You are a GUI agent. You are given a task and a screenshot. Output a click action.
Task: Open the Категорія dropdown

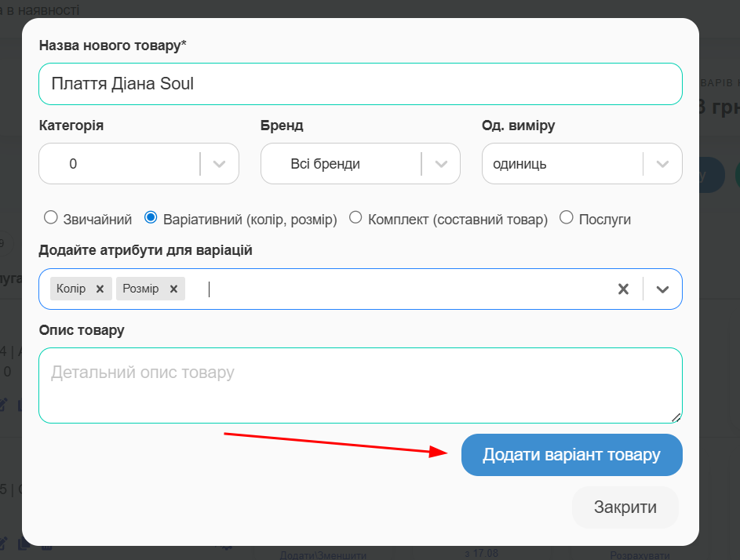click(x=219, y=164)
